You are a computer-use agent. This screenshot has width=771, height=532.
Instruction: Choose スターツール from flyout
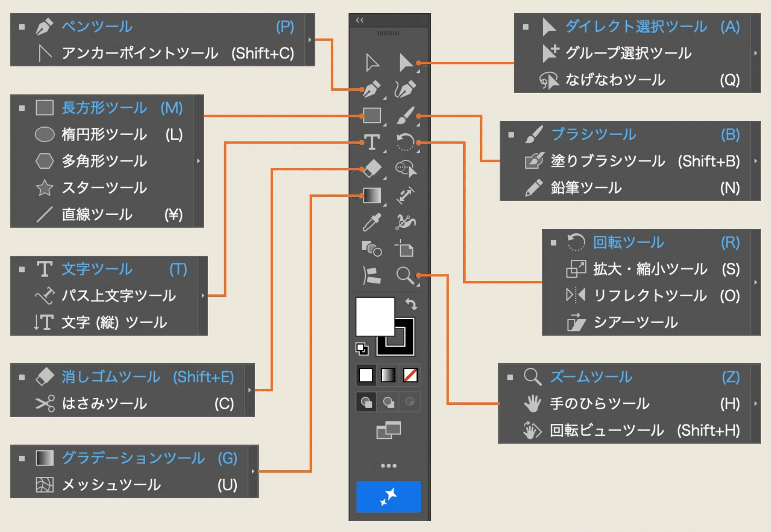(102, 188)
